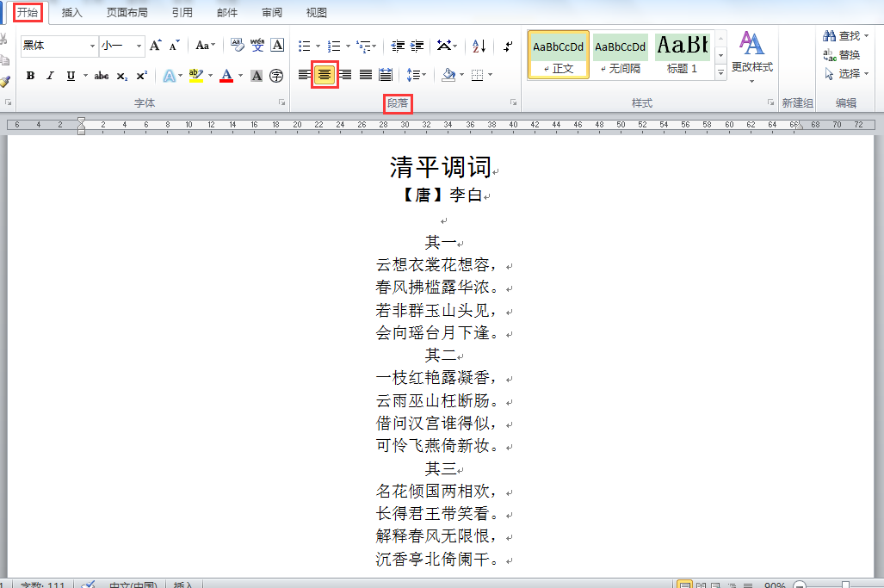This screenshot has width=884, height=588.
Task: Open font color dropdown arrow
Action: pos(241,76)
